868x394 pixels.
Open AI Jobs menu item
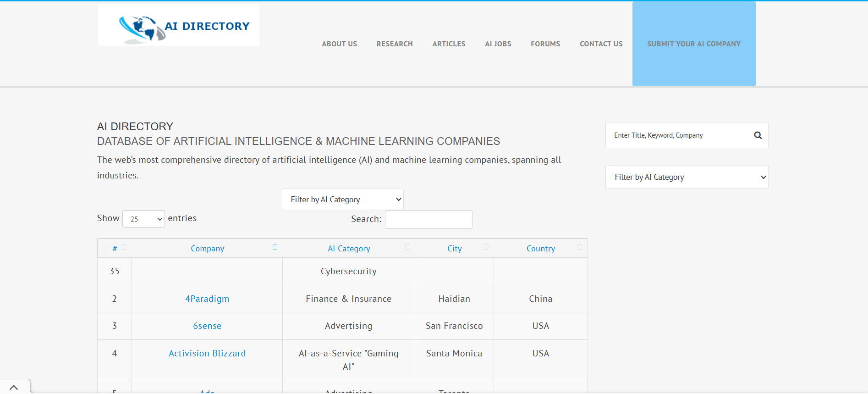498,44
